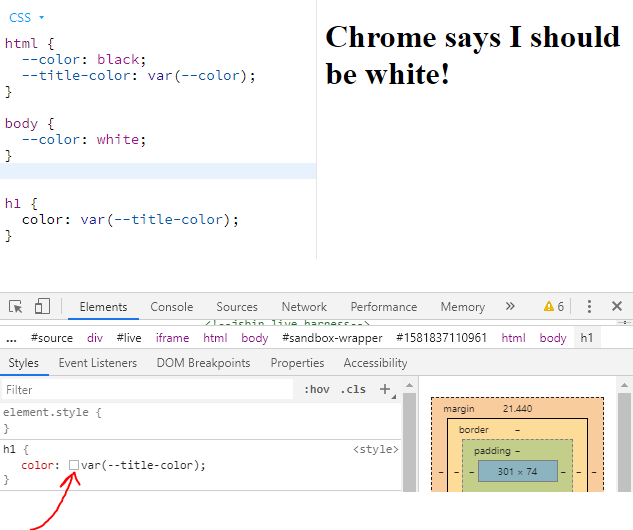Select the iframe breadcrumb
Image resolution: width=633 pixels, height=530 pixels.
[x=172, y=338]
